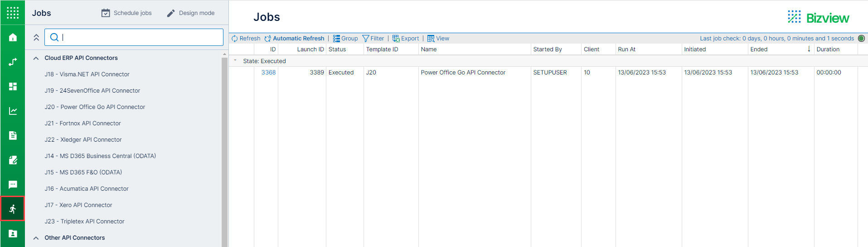The image size is (868, 247).
Task: Collapse Cloud ERP API Connectors group
Action: point(36,58)
